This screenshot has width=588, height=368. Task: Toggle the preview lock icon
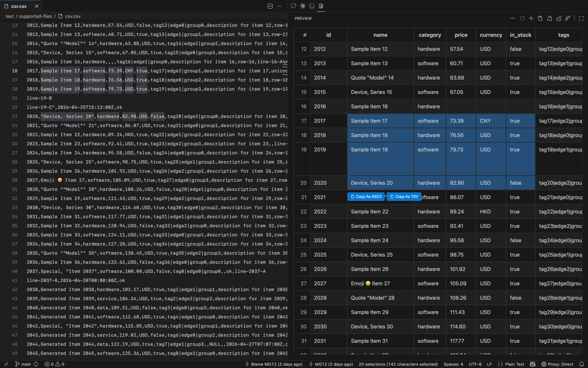click(x=559, y=18)
